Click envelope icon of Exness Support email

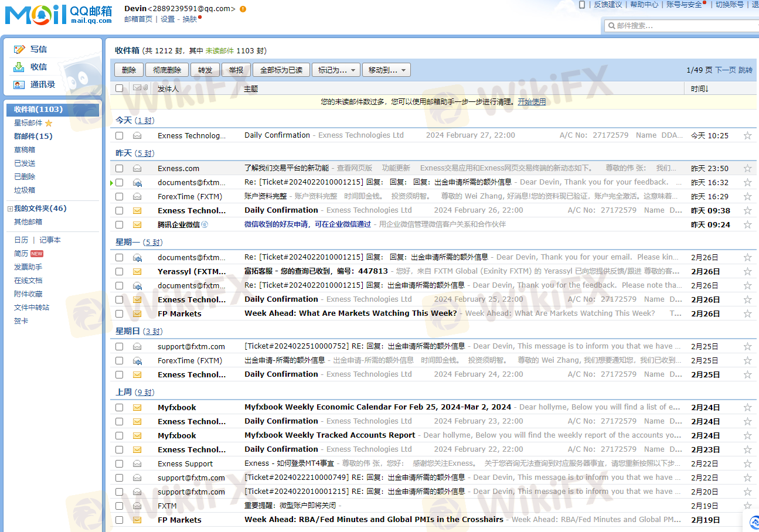click(x=137, y=463)
